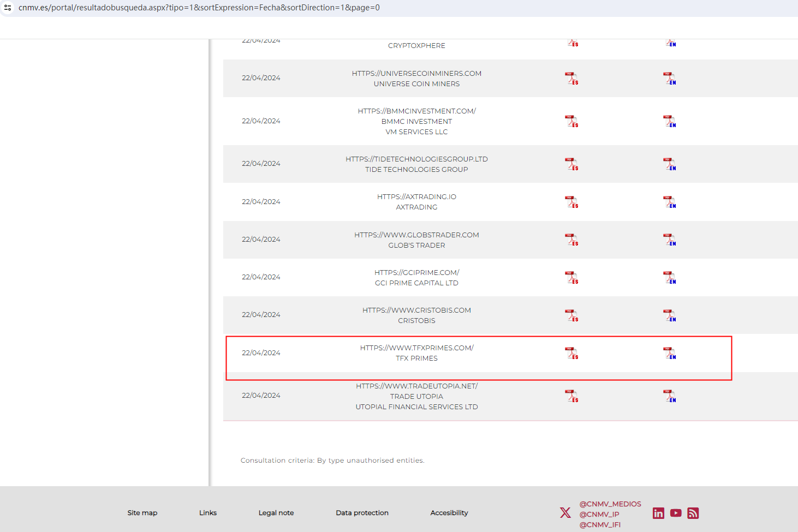
Task: Open Spanish PDF for GCI Prime Capital
Action: (x=571, y=278)
